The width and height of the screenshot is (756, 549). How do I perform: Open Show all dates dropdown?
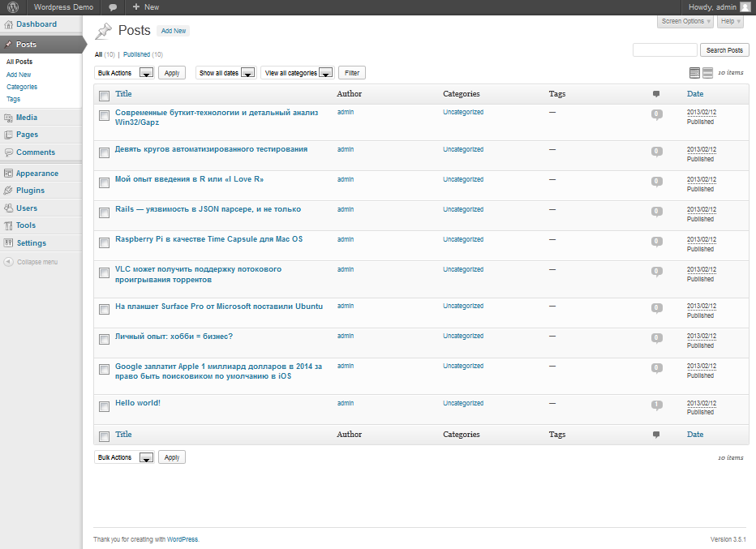pos(226,73)
